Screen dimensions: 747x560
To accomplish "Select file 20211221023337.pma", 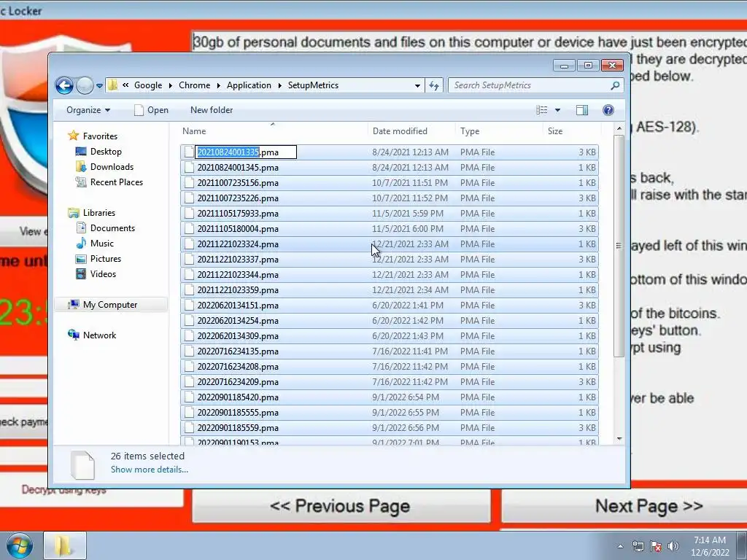I will pyautogui.click(x=390, y=260).
